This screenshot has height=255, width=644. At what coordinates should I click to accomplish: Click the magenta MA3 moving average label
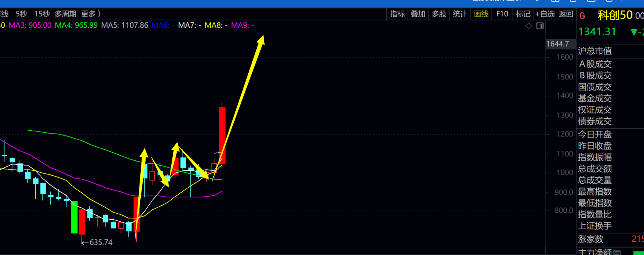click(30, 25)
